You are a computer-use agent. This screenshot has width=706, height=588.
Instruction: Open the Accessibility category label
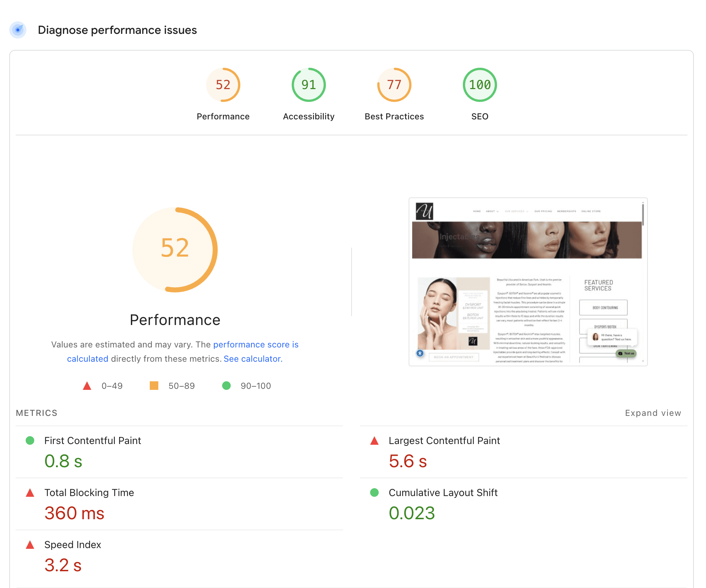tap(308, 117)
